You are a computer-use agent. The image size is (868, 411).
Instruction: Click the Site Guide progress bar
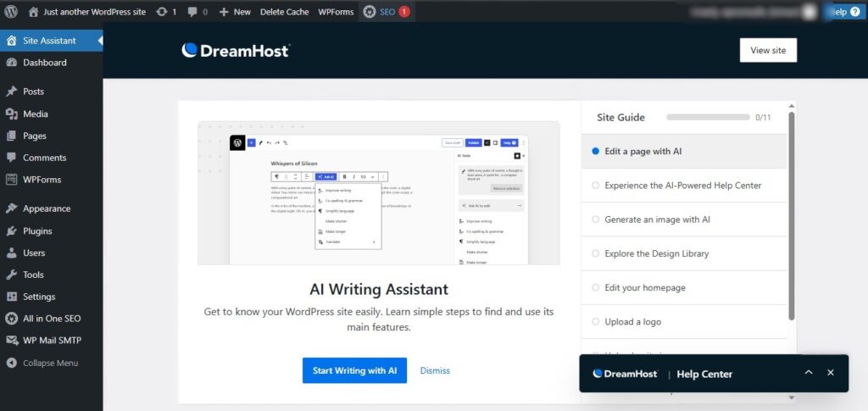[708, 117]
